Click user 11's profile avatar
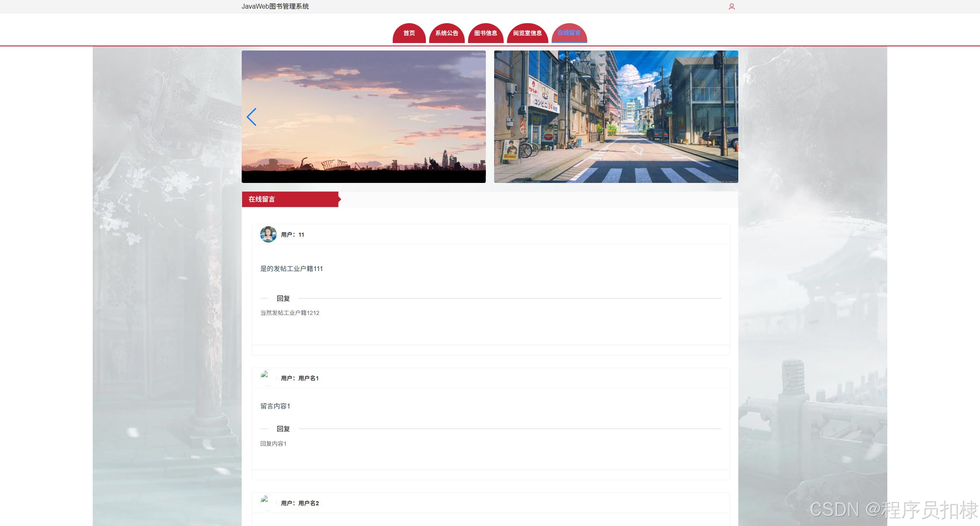Viewport: 980px width, 526px height. tap(268, 234)
